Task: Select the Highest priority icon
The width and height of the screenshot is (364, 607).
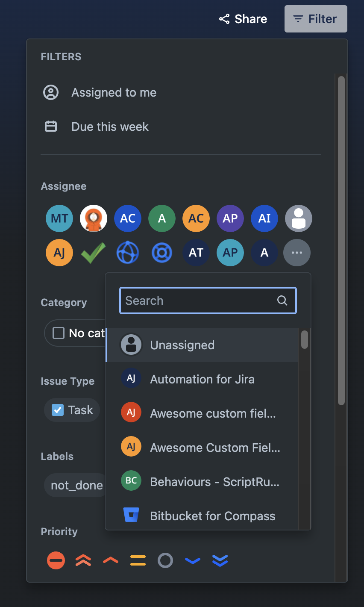Action: click(x=83, y=560)
